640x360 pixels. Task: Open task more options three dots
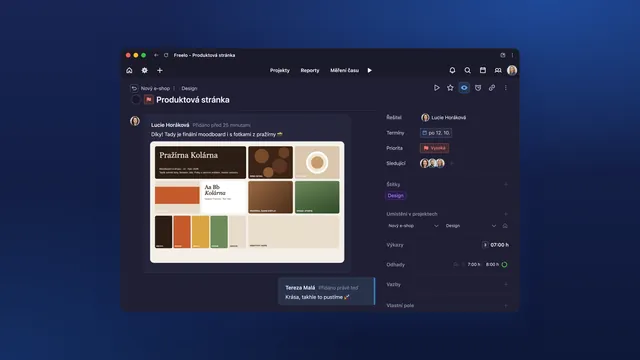click(506, 88)
